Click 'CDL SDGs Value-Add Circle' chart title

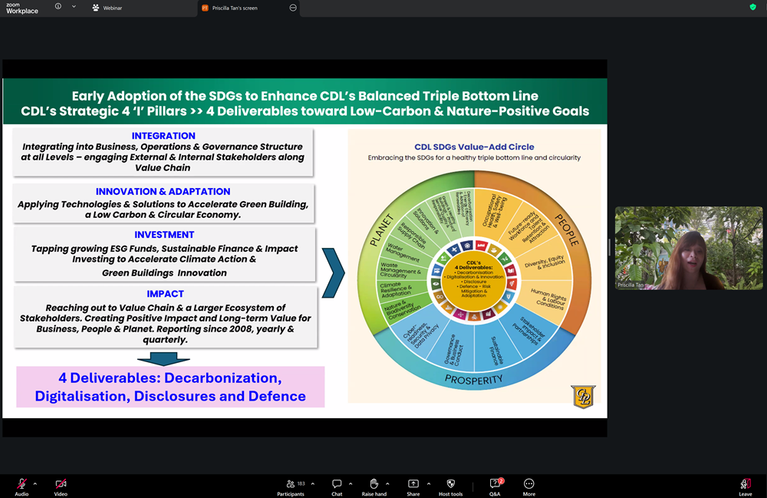[x=474, y=147]
